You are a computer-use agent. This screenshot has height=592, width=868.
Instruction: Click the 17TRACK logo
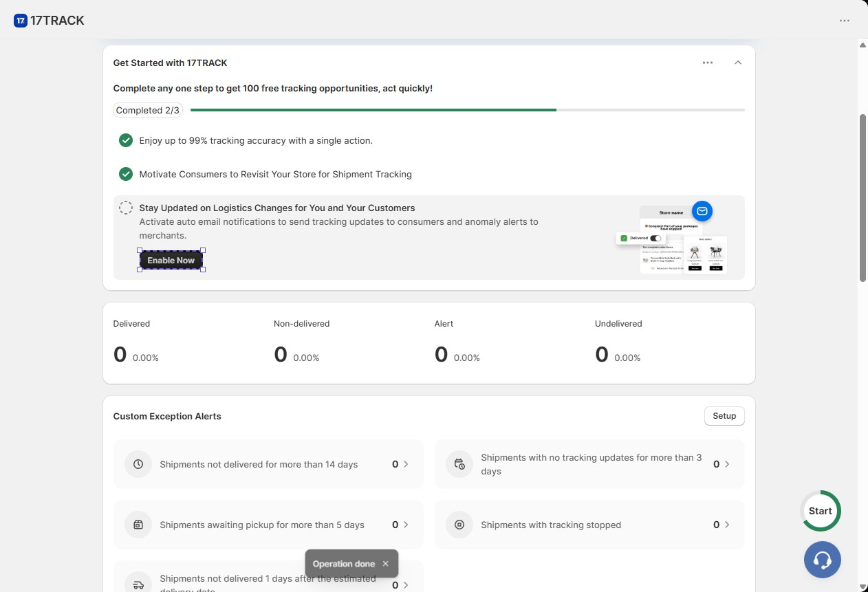49,21
